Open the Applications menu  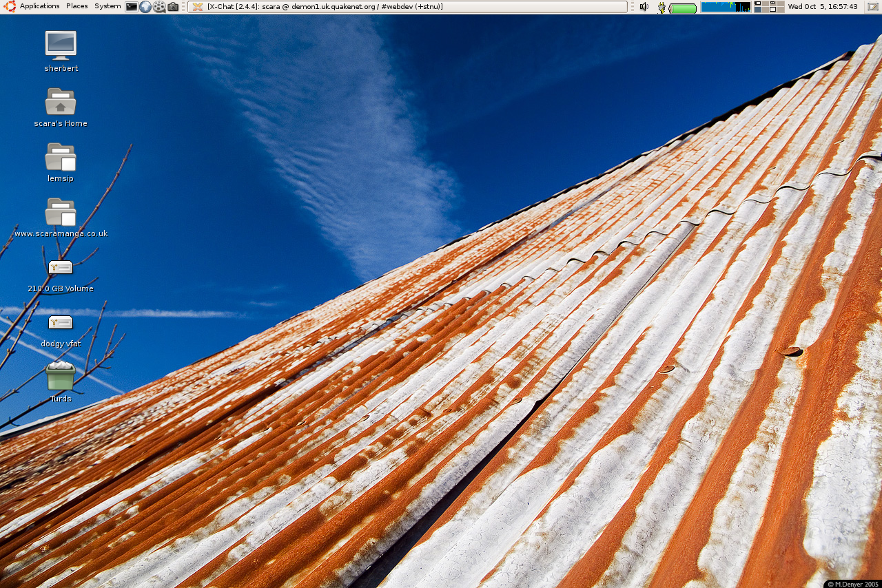click(x=39, y=6)
